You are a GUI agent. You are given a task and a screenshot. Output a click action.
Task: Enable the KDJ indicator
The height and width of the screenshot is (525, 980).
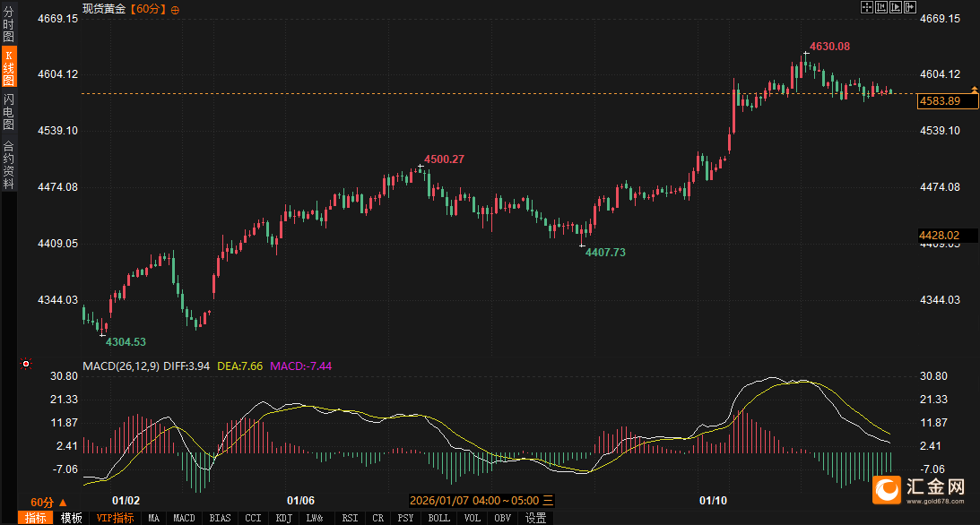point(283,518)
